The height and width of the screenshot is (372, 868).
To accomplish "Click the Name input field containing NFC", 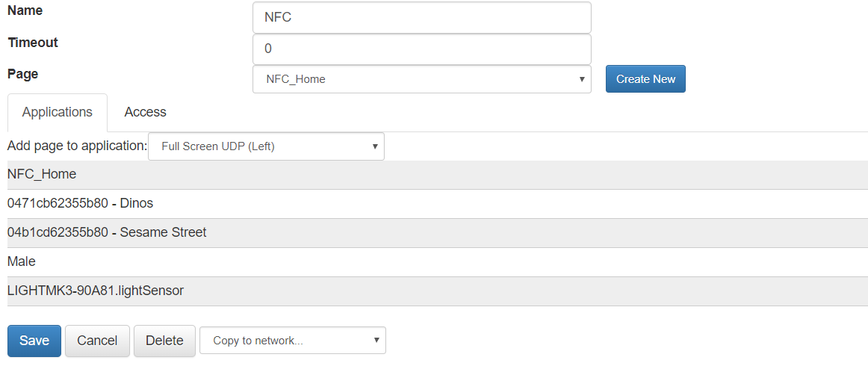I will (x=421, y=17).
